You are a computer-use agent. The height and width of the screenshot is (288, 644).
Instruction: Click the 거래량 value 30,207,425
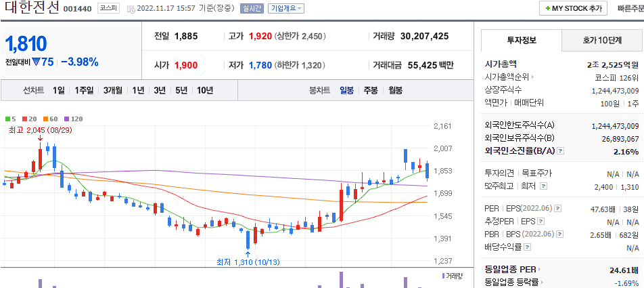tap(424, 36)
